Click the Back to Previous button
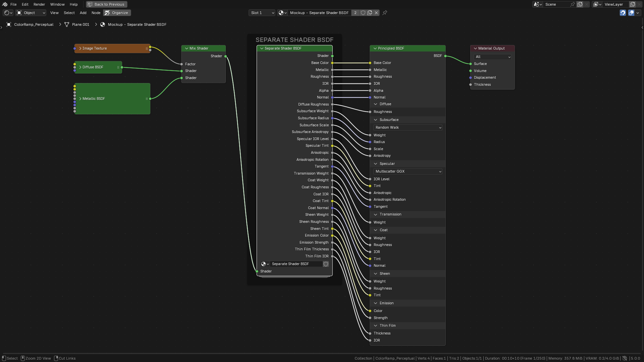Viewport: 644px width, 362px height. tap(107, 4)
